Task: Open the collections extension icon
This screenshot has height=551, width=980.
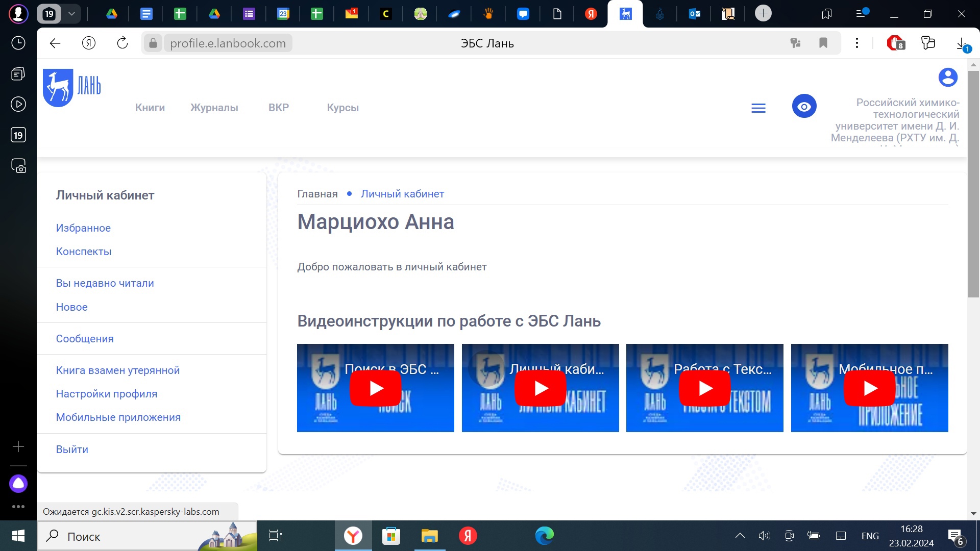Action: click(928, 43)
